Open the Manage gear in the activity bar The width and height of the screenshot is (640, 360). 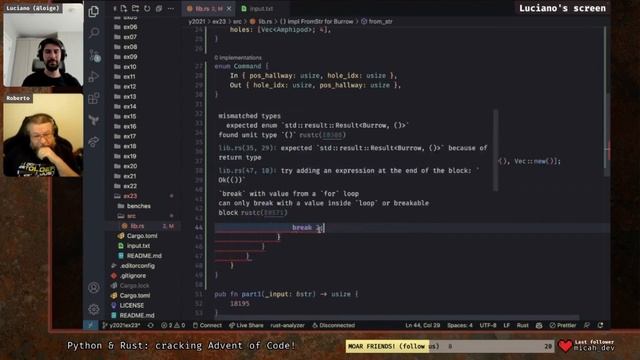(94, 309)
